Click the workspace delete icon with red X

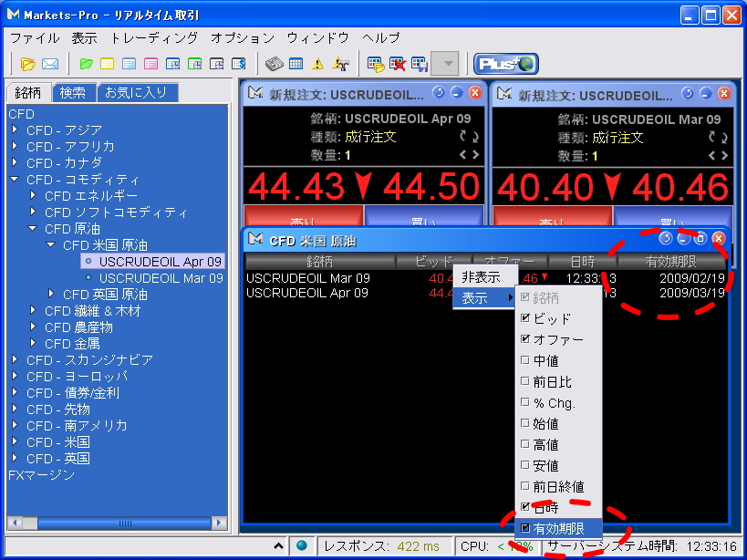click(x=398, y=64)
